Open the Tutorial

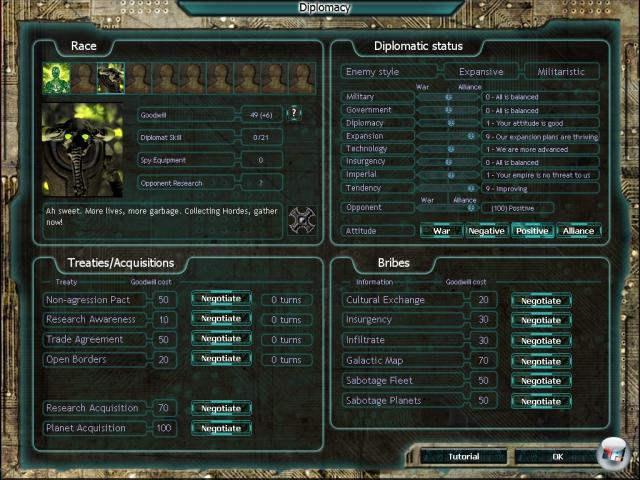463,457
